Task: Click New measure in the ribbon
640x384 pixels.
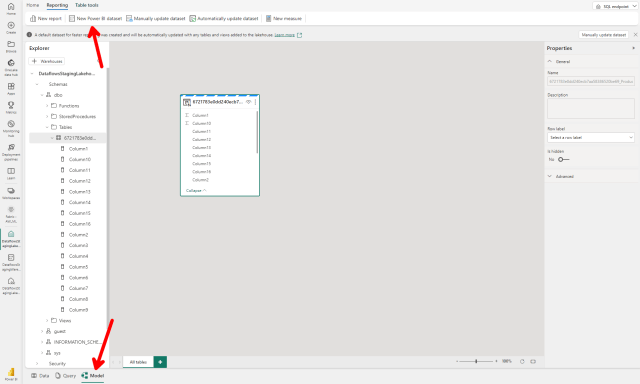Action: 284,18
